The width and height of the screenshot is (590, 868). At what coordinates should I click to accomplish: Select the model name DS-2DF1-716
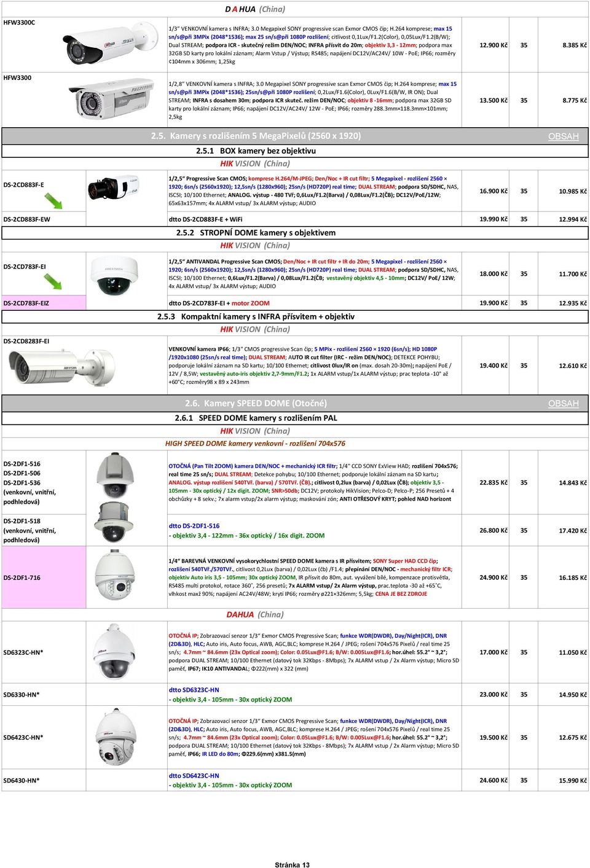(22, 577)
